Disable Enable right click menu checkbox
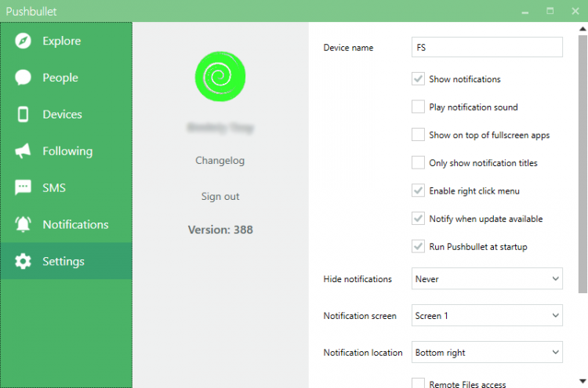The width and height of the screenshot is (588, 388). point(418,190)
